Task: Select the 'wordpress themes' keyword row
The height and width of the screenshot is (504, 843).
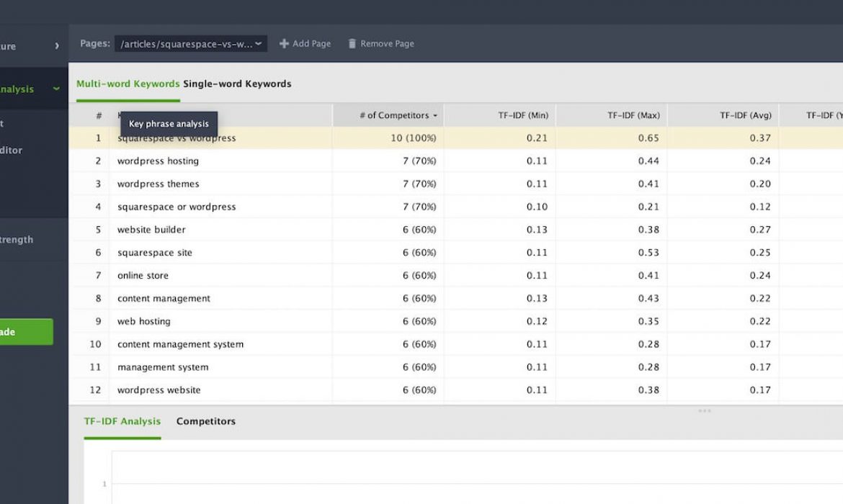Action: [x=455, y=184]
